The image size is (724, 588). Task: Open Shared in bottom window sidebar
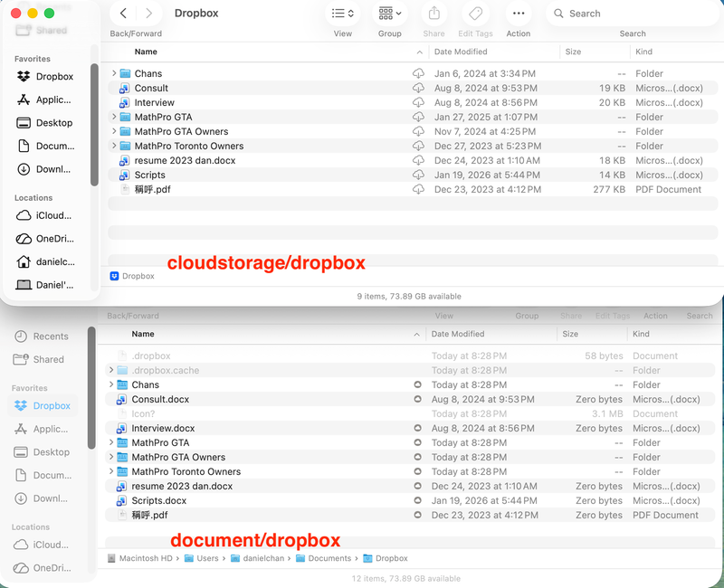pyautogui.click(x=39, y=359)
